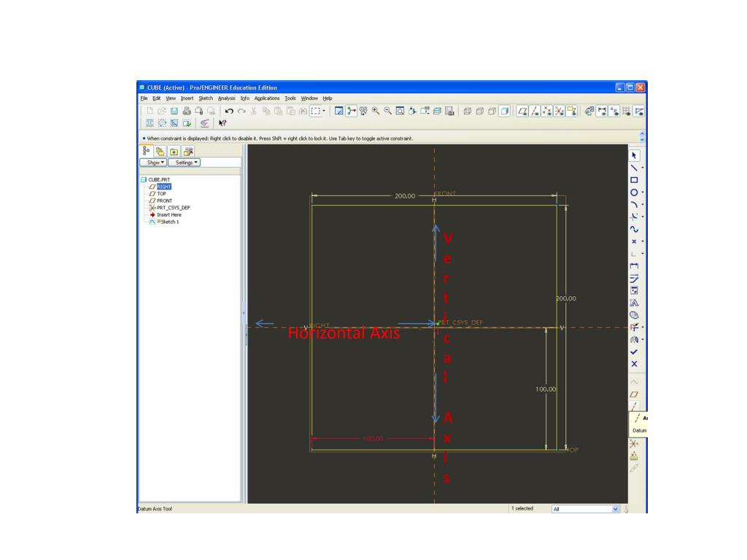747x560 pixels.
Task: Select the Modify dimensions tool
Action: [x=634, y=279]
